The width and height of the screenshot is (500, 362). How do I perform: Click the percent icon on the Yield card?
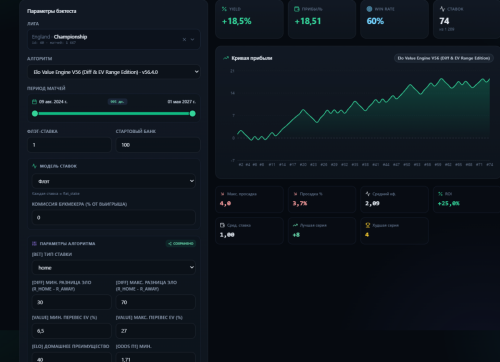(224, 9)
